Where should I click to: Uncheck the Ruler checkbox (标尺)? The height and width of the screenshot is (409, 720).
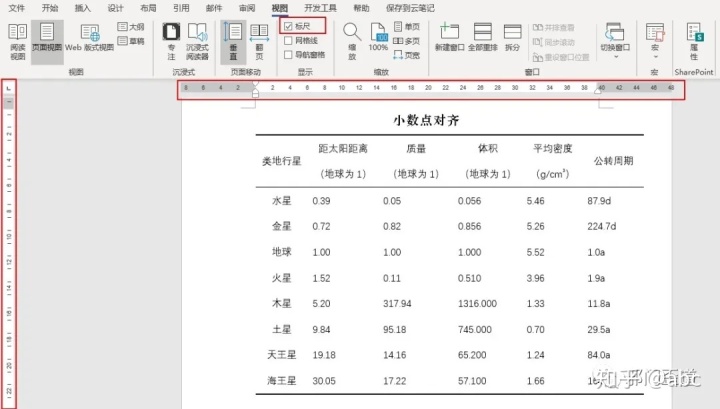point(288,26)
